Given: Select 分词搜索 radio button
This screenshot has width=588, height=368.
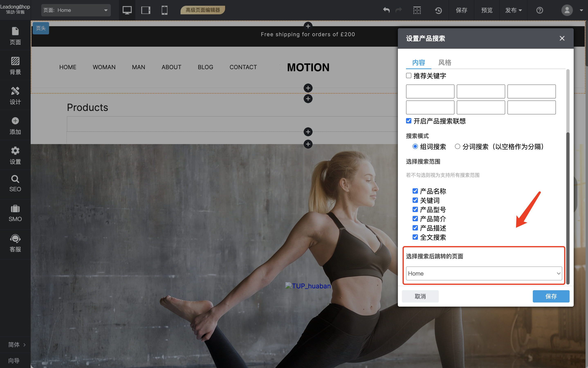Looking at the screenshot, I should tap(458, 147).
